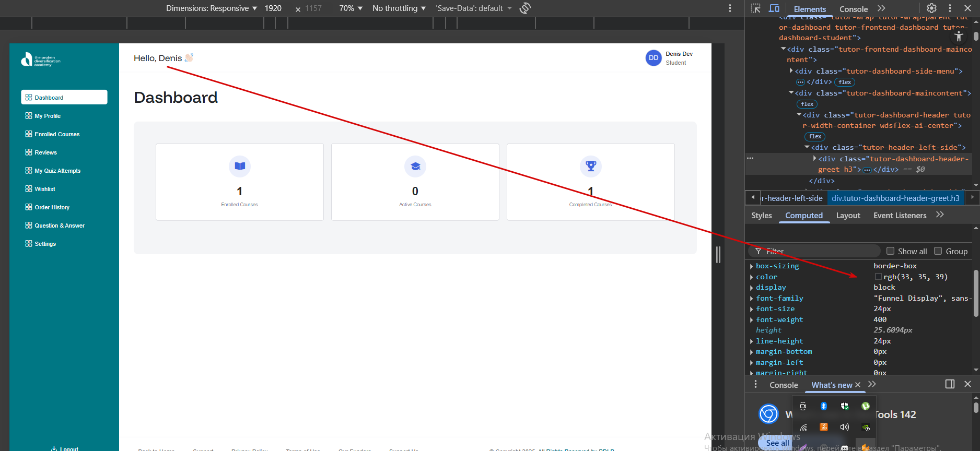
Task: Switch to the Elements tab
Action: pyautogui.click(x=810, y=9)
